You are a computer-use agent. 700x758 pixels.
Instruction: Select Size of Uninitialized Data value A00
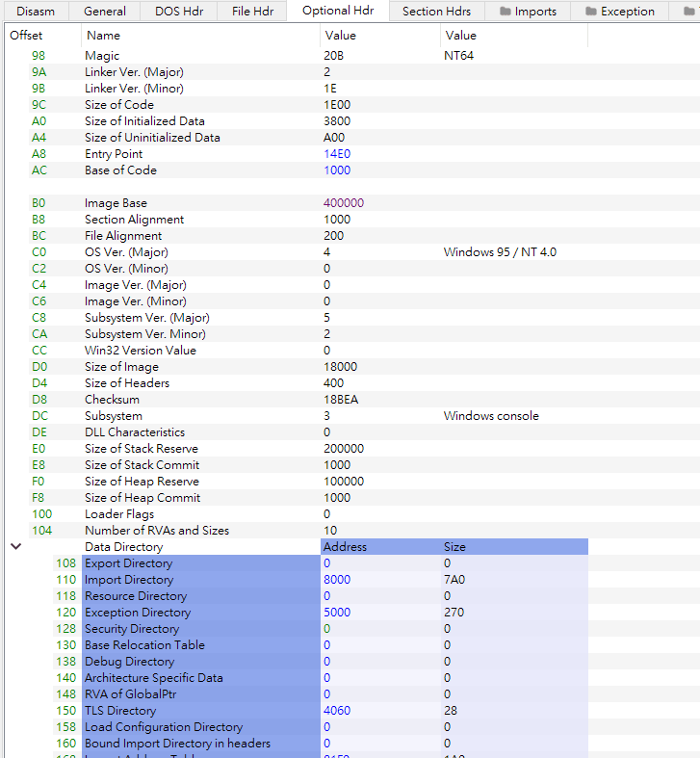(334, 138)
